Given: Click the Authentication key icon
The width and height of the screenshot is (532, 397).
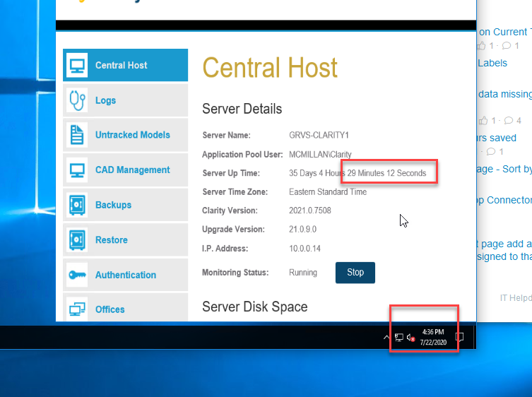Looking at the screenshot, I should (x=76, y=275).
